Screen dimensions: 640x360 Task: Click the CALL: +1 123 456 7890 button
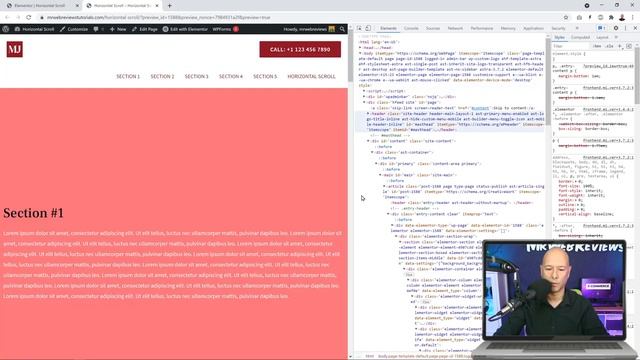click(300, 49)
